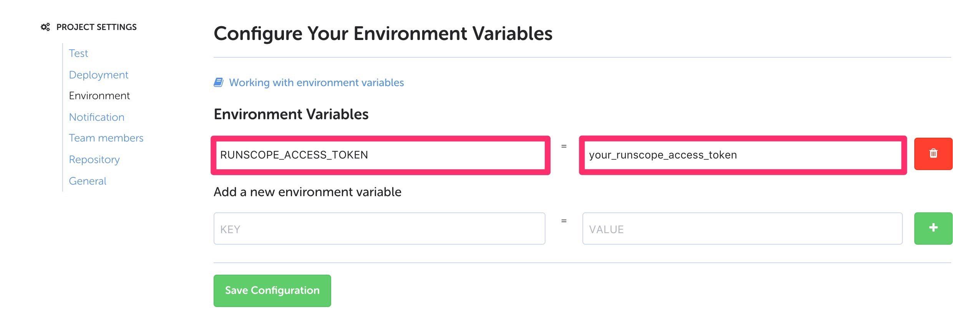The height and width of the screenshot is (327, 980).
Task: Click the Environment Variables section heading
Action: click(x=291, y=114)
